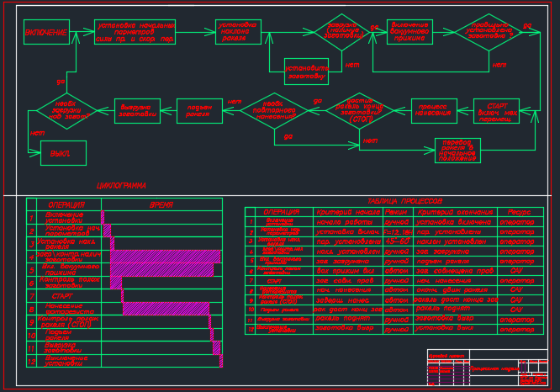Image resolution: width=560 pixels, height=392 pixels.
Task: Click the 'заг. совмещена прав' table cell
Action: click(x=455, y=271)
